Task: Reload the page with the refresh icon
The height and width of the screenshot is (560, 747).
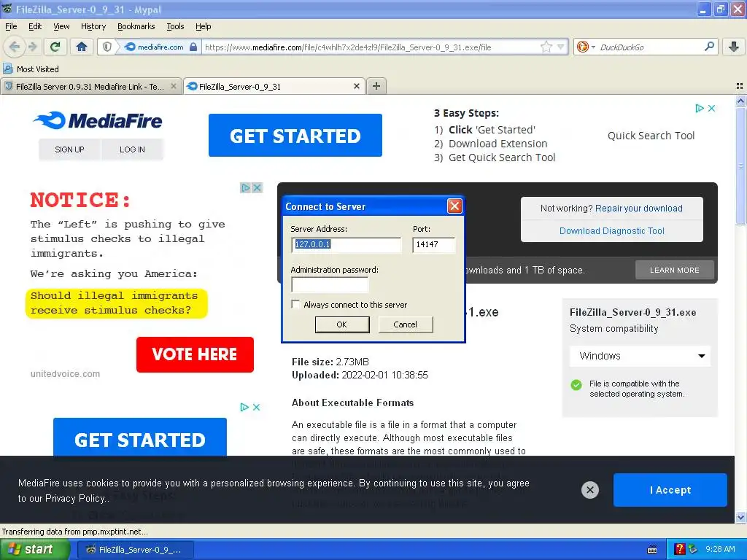Action: tap(55, 47)
